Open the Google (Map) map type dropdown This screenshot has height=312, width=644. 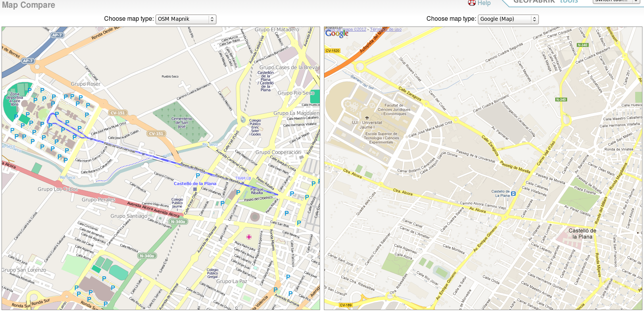[508, 19]
